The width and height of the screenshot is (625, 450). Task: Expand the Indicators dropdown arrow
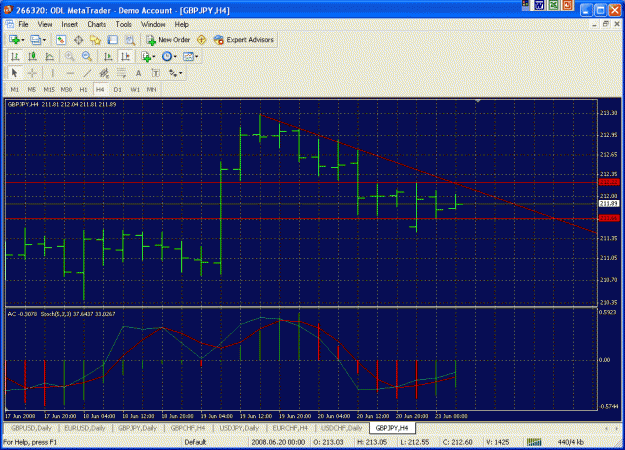point(154,57)
